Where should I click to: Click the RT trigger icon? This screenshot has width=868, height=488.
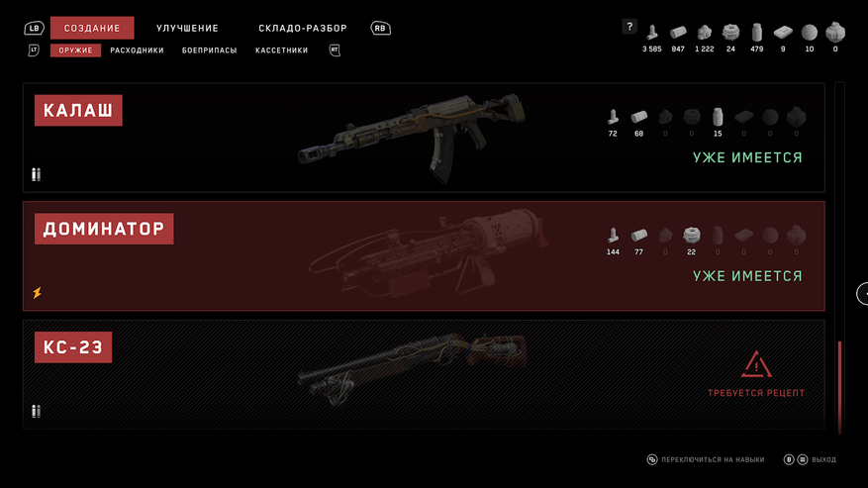click(335, 50)
